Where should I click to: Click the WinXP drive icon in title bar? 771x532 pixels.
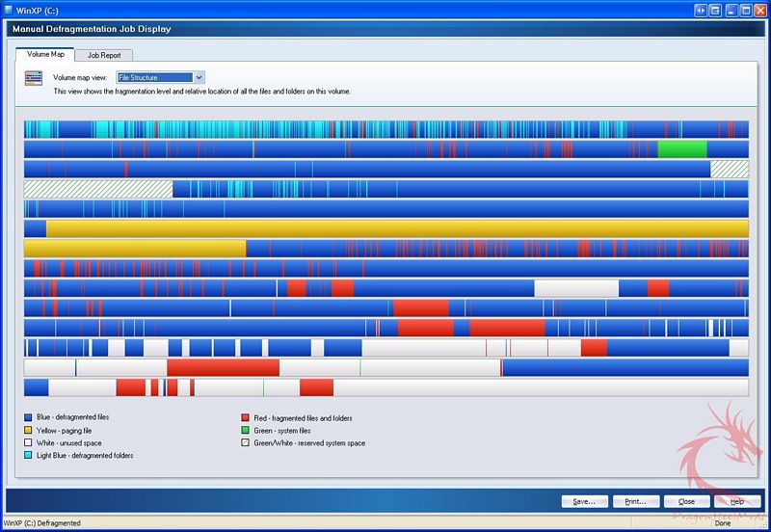point(9,9)
